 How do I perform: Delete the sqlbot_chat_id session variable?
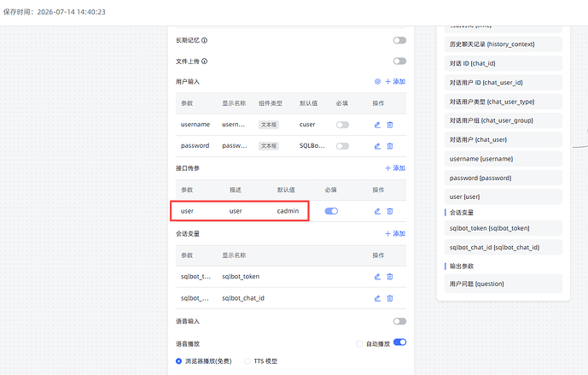tap(390, 298)
